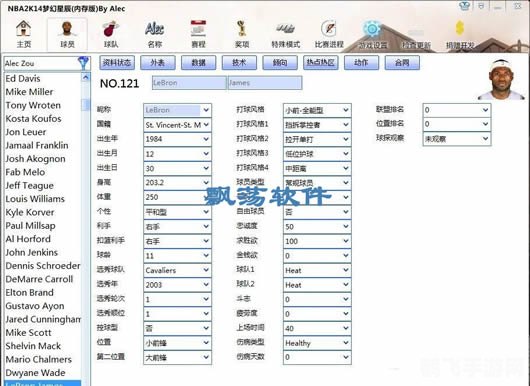
Task: Select Kosta Koufos in player list
Action: tap(33, 119)
